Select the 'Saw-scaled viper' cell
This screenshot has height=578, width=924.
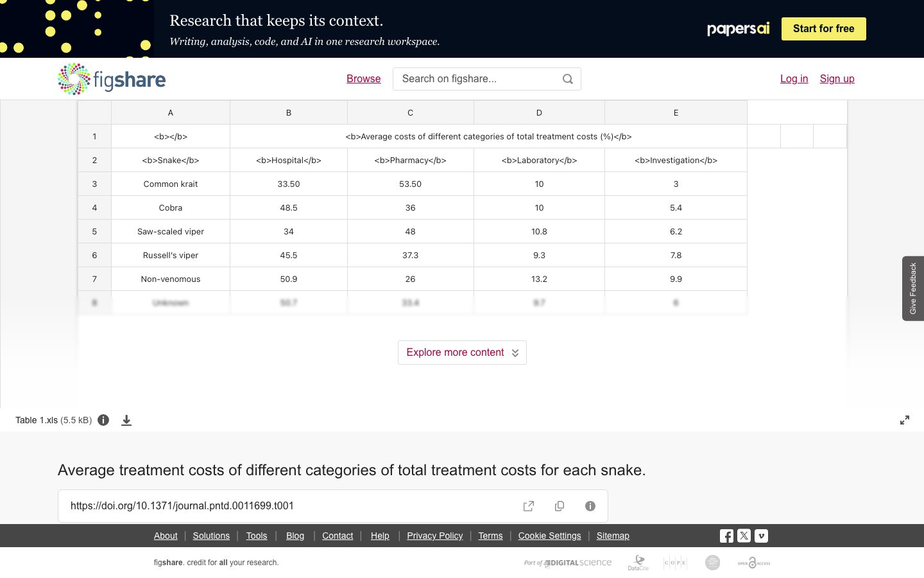coord(171,231)
